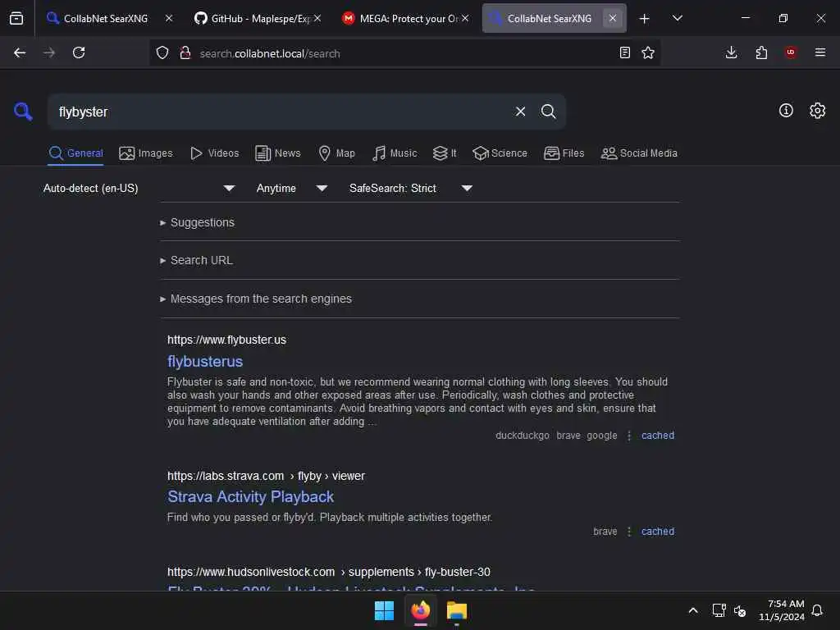Click Firefox icon in taskbar
840x630 pixels.
[421, 610]
